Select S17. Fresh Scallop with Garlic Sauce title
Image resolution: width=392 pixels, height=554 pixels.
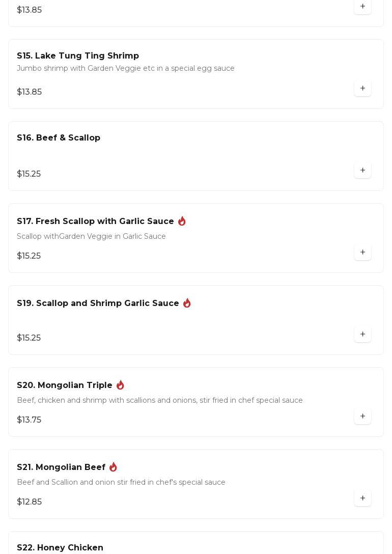click(x=95, y=221)
